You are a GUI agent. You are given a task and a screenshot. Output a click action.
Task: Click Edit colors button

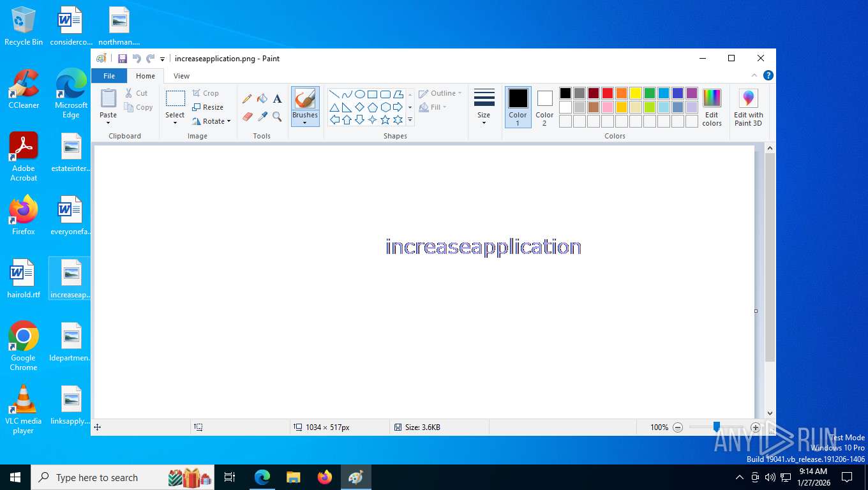tap(712, 107)
